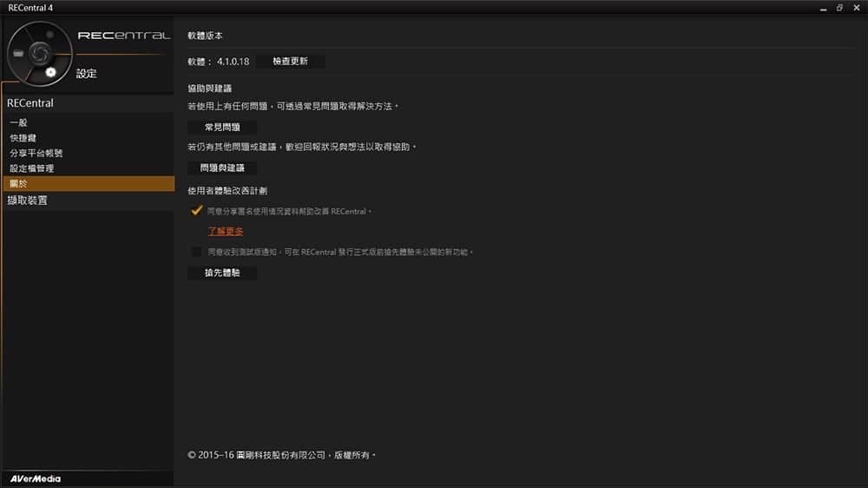
Task: Click the 2015–16 copyright notice text
Action: (x=281, y=455)
